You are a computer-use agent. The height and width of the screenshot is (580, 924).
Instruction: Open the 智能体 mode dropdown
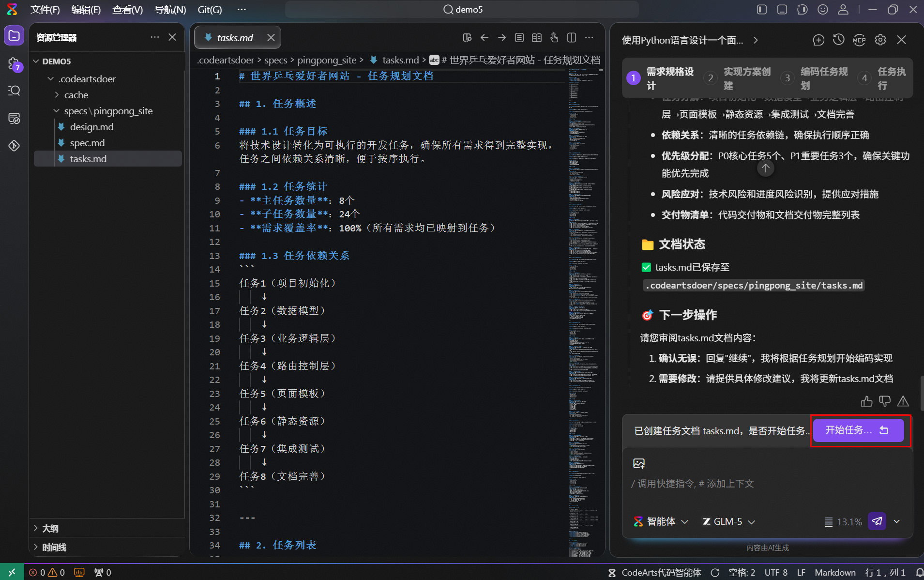661,521
